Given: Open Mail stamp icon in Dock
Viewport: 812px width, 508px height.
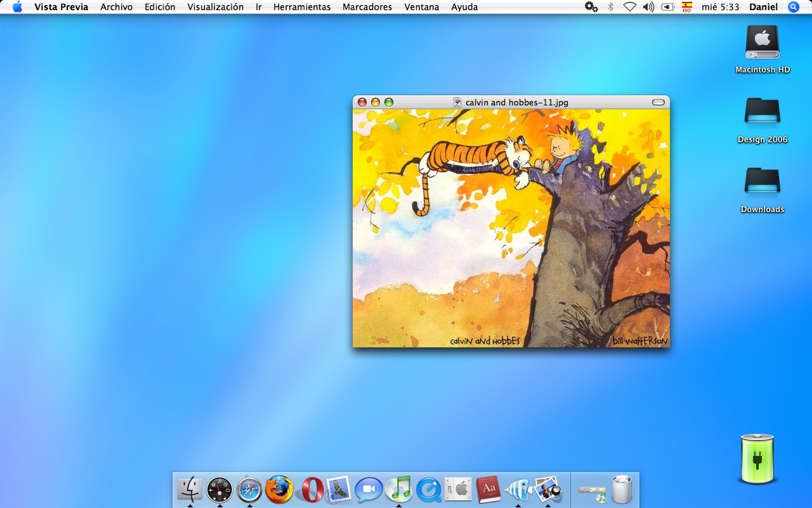Looking at the screenshot, I should (x=339, y=490).
